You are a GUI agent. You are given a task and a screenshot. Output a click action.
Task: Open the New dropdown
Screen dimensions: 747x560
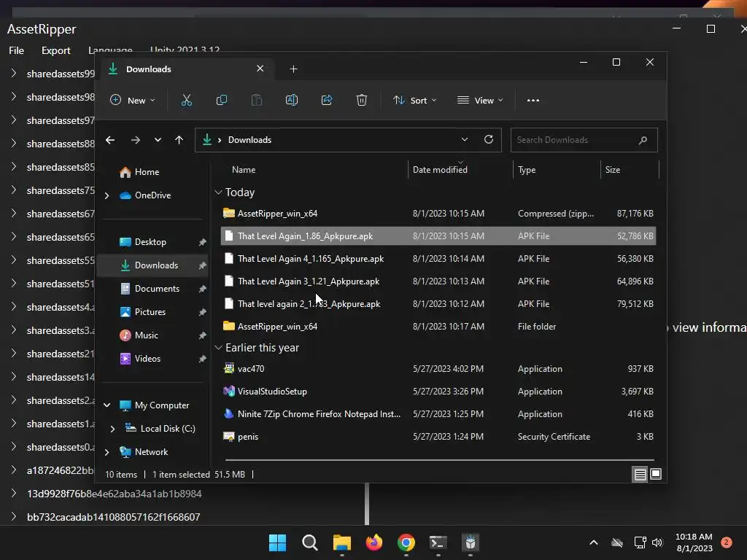click(133, 100)
